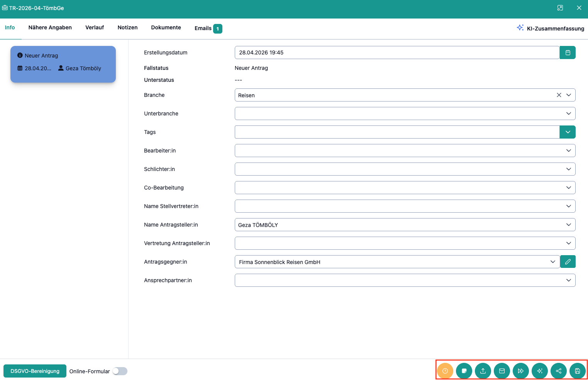The image size is (588, 381).
Task: Click the upload icon button
Action: [483, 371]
